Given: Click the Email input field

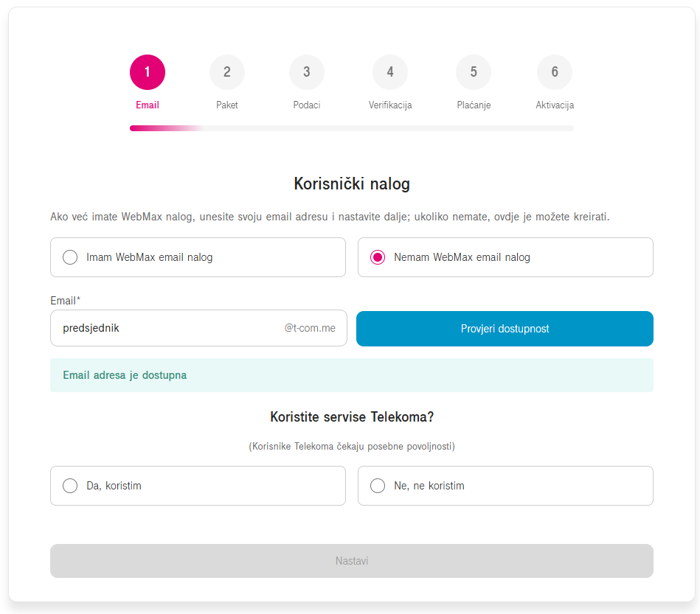Looking at the screenshot, I should coord(166,328).
